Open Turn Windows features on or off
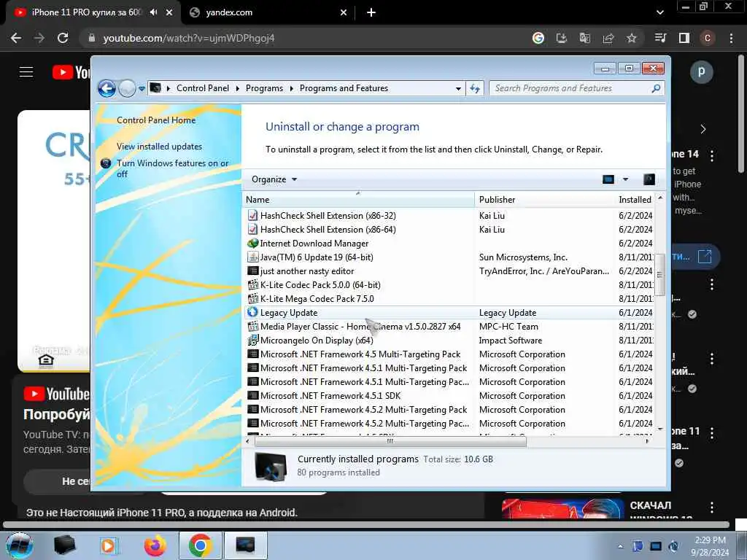The image size is (747, 560). (172, 168)
